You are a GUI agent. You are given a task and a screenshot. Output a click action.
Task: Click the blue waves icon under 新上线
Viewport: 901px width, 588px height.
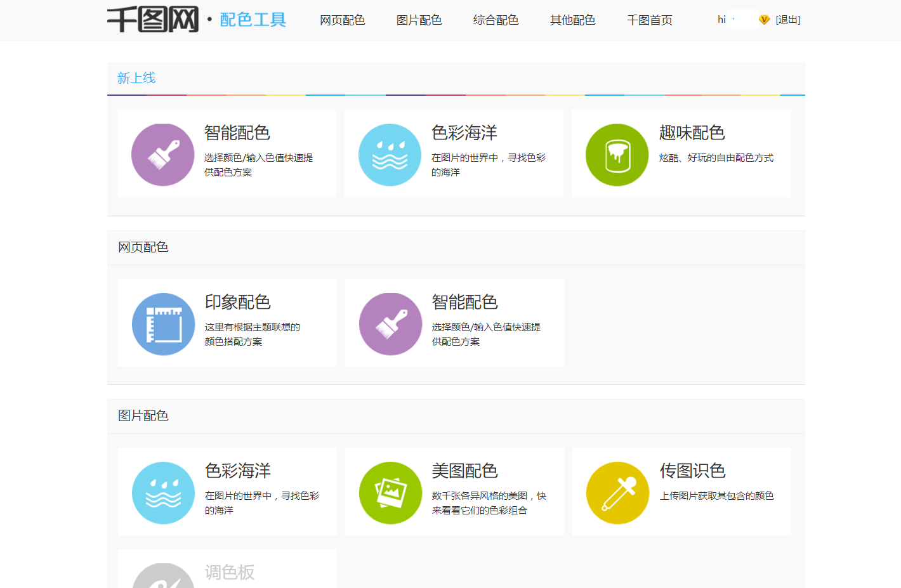[390, 155]
